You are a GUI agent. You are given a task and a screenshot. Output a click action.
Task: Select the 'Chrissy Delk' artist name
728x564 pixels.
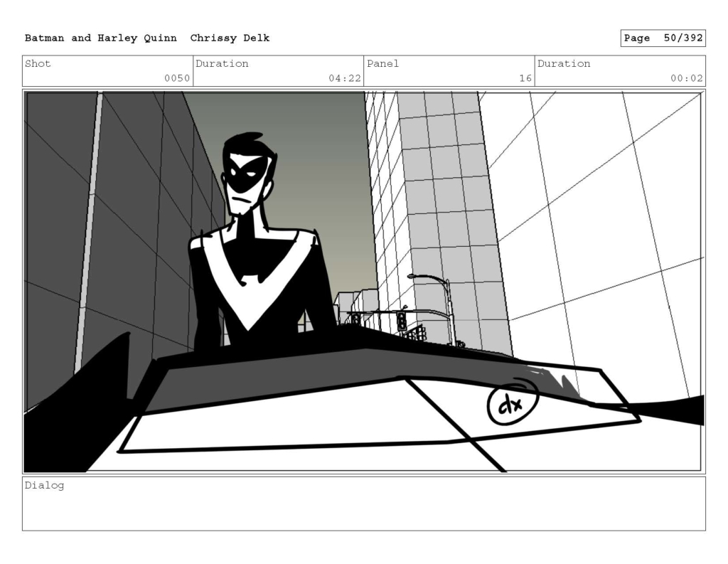(x=230, y=38)
